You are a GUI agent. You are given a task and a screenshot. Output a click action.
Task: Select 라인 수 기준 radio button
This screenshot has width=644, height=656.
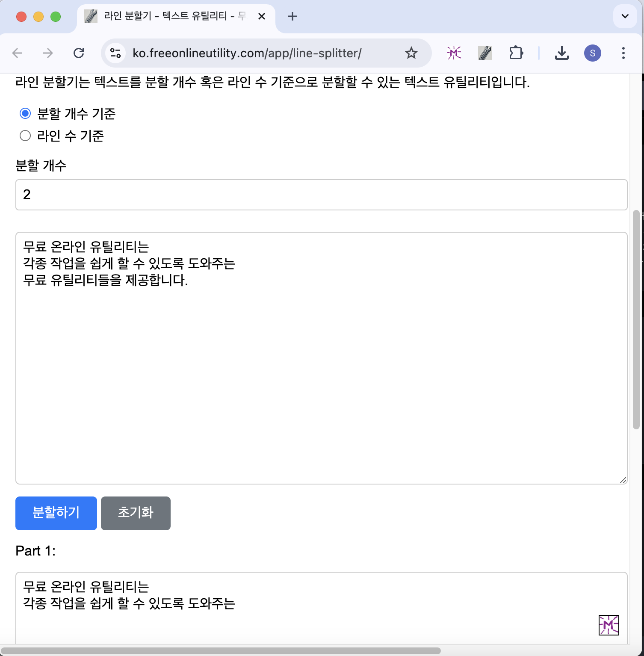[x=25, y=136]
